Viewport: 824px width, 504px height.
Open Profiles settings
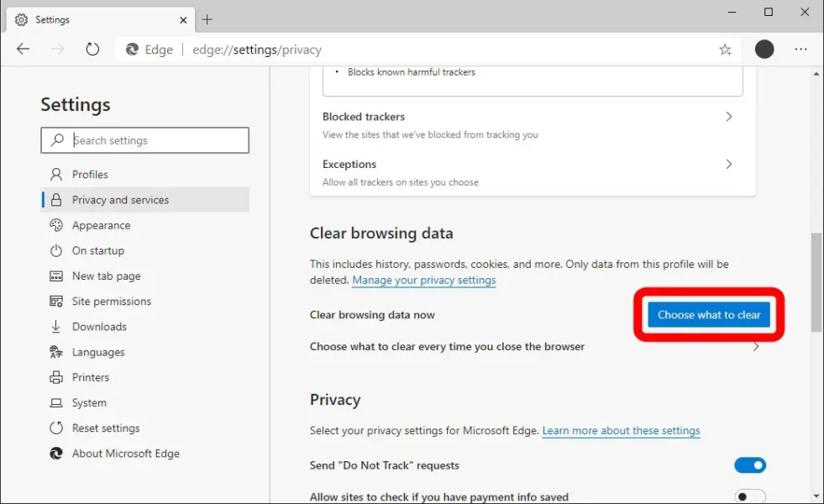(x=145, y=175)
